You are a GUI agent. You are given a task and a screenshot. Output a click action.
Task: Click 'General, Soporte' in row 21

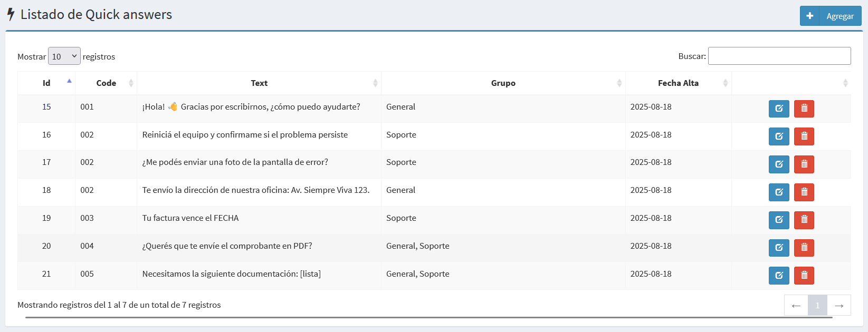click(418, 274)
